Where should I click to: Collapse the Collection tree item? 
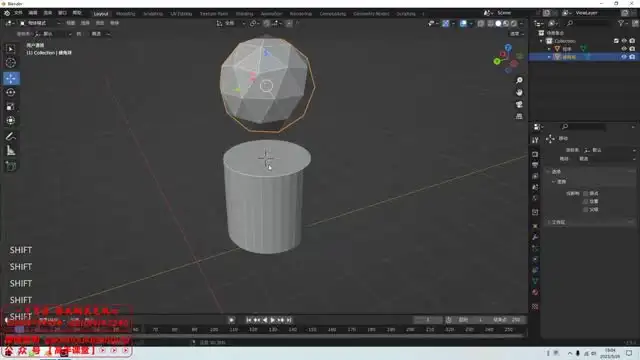[542, 41]
